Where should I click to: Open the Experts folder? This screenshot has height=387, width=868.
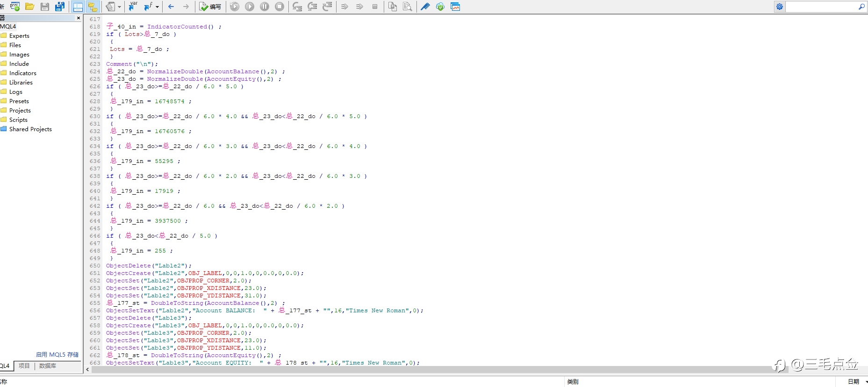tap(19, 36)
